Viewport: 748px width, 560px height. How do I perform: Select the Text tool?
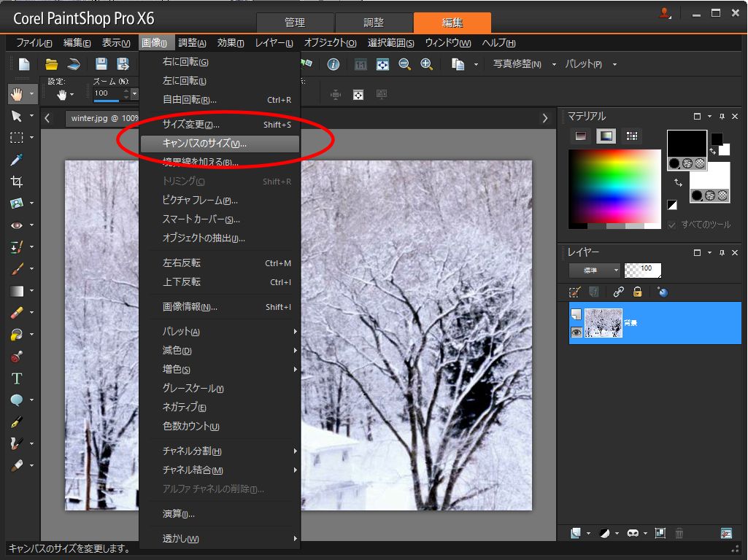tap(17, 378)
